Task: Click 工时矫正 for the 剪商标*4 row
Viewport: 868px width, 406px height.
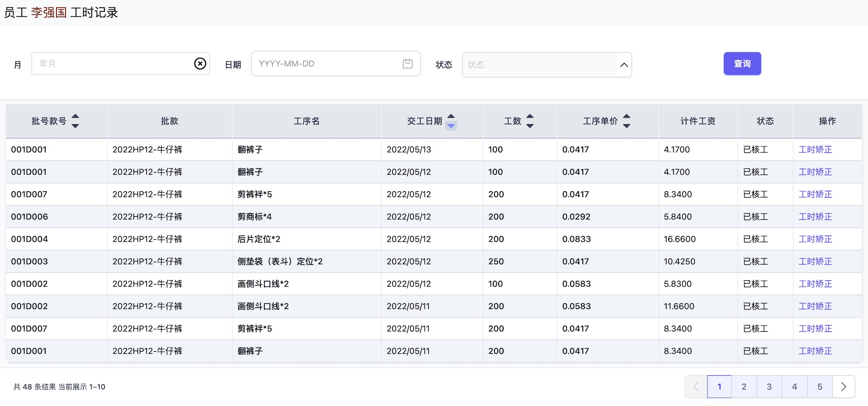Action: click(815, 217)
